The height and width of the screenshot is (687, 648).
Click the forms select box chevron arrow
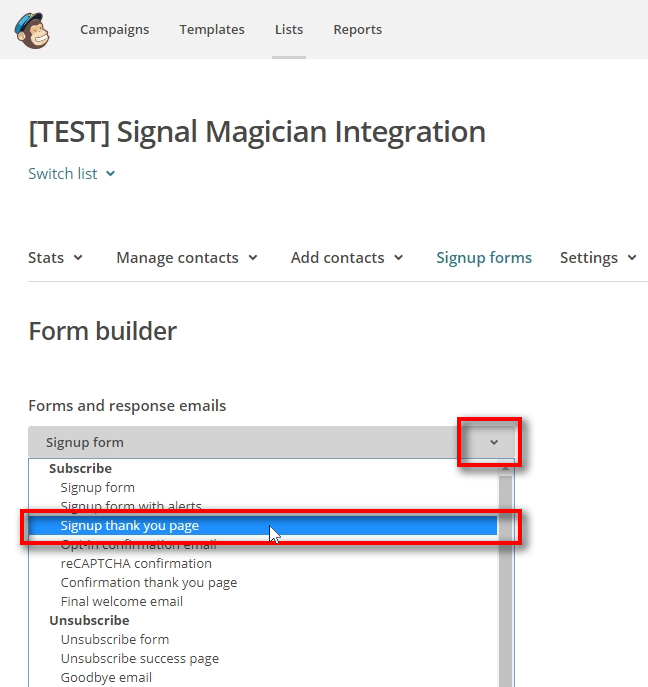(x=493, y=442)
